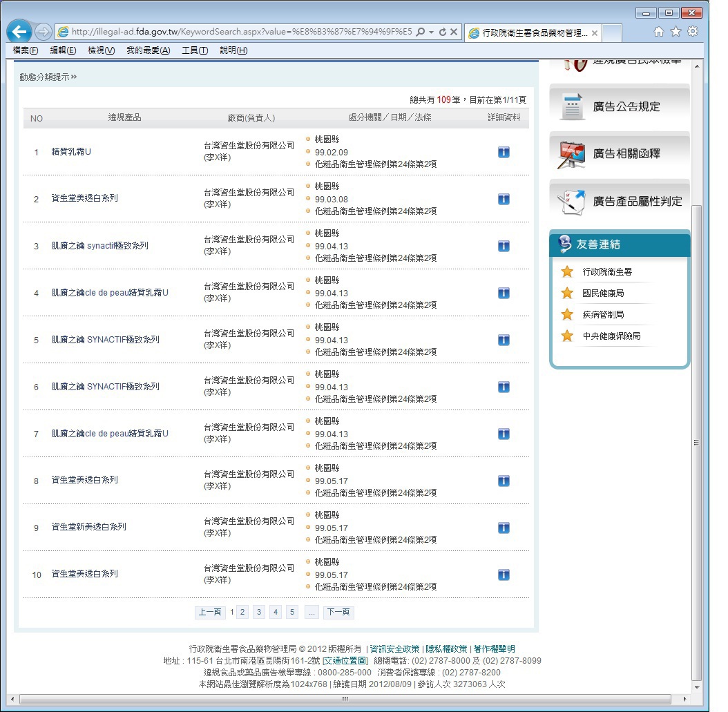Click the vertical scrollbar thumb
This screenshot has width=728, height=712.
coord(696,443)
